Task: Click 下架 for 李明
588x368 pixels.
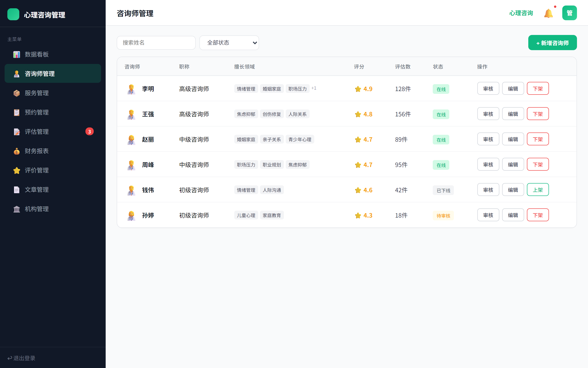Action: [537, 89]
